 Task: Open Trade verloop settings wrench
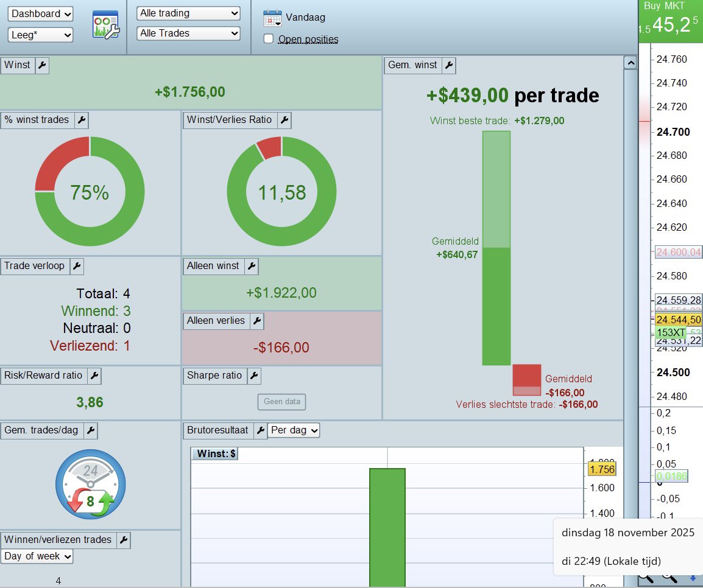tap(77, 266)
